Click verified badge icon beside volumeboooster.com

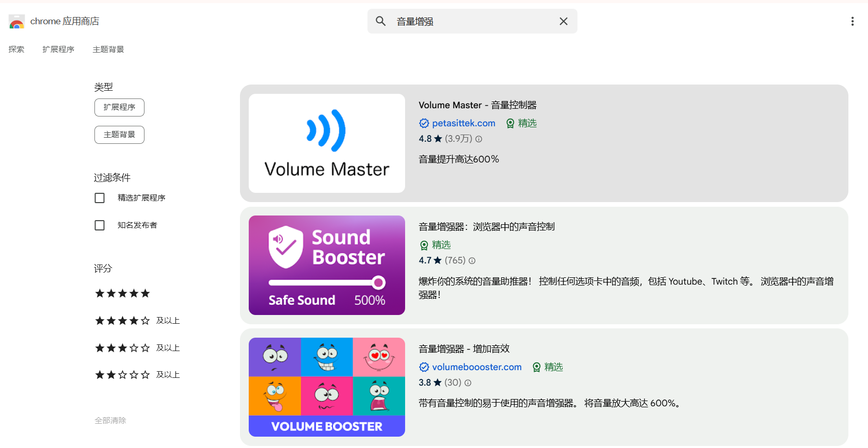click(424, 367)
